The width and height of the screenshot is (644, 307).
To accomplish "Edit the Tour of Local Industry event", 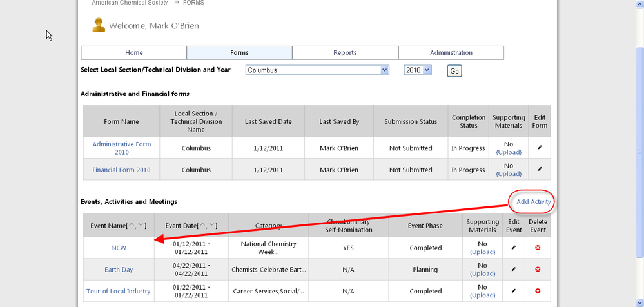I will pyautogui.click(x=514, y=291).
